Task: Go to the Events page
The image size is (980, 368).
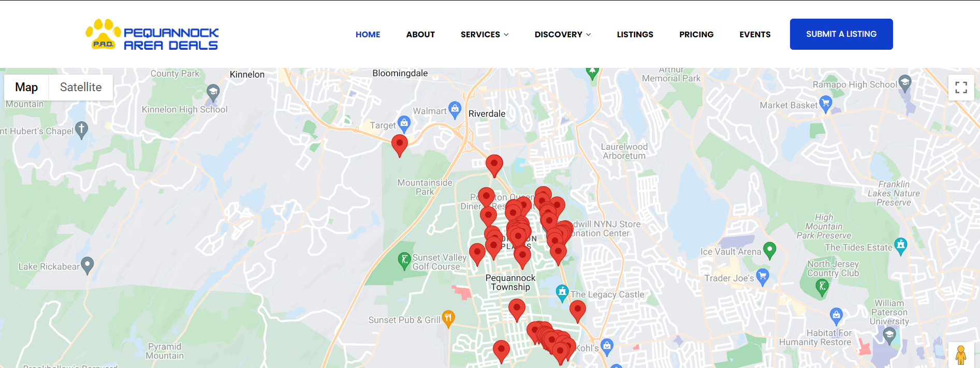Action: [x=755, y=34]
